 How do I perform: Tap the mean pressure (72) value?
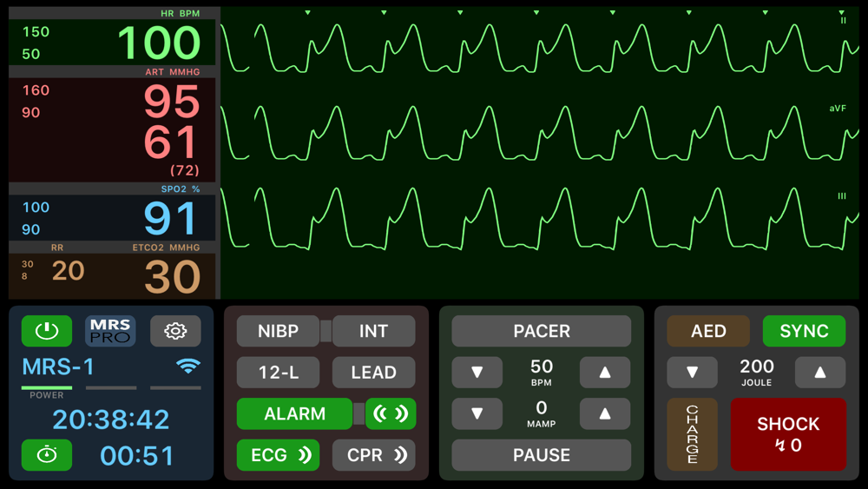[184, 170]
